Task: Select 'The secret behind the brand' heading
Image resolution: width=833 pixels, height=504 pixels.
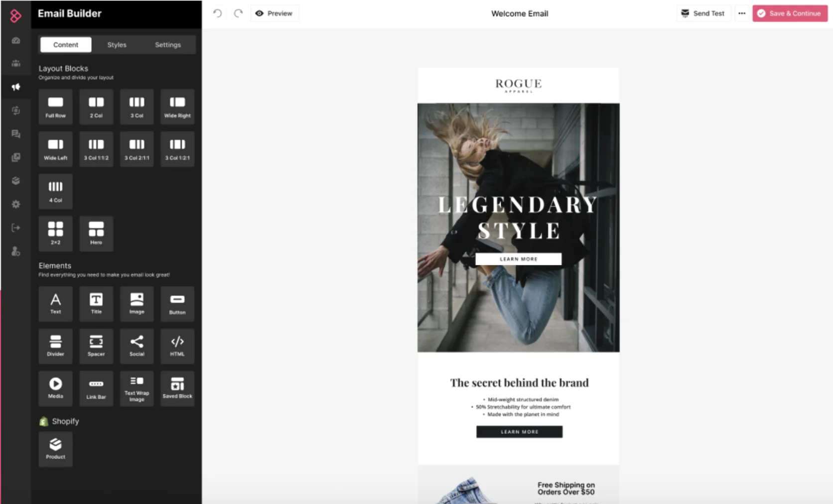Action: click(x=520, y=382)
